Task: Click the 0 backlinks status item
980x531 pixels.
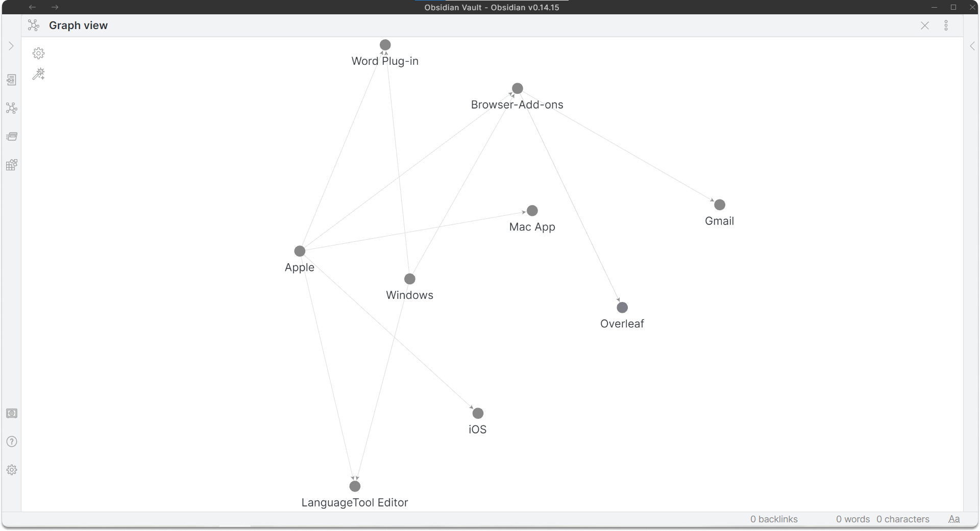Action: pyautogui.click(x=774, y=519)
